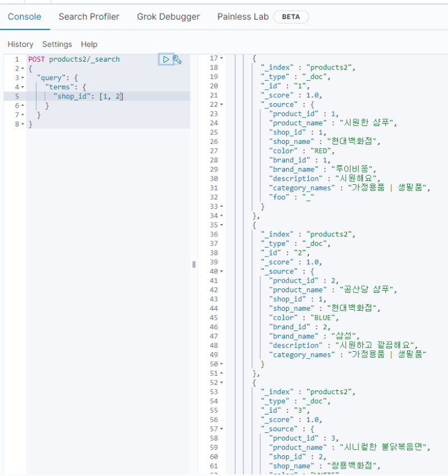Collapse the second hit at line 35
Viewport: 448px width, 476px height.
pos(221,225)
